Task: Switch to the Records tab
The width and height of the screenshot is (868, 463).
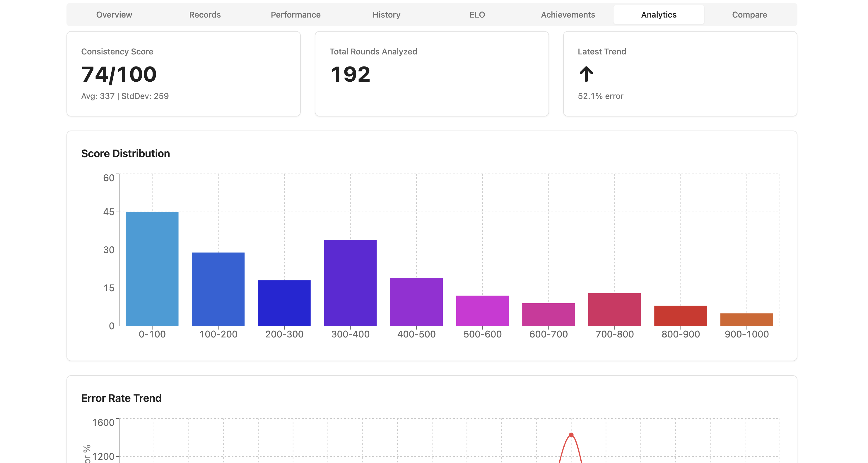Action: (x=205, y=15)
